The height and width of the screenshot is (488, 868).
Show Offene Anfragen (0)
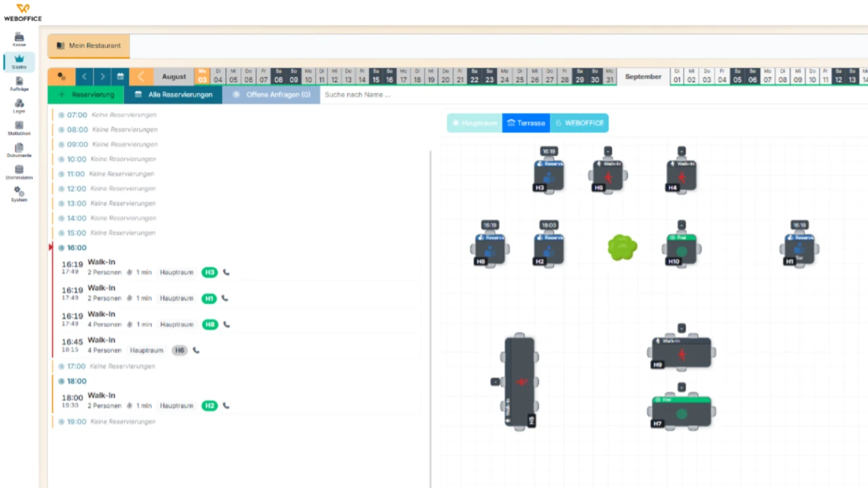coord(271,94)
